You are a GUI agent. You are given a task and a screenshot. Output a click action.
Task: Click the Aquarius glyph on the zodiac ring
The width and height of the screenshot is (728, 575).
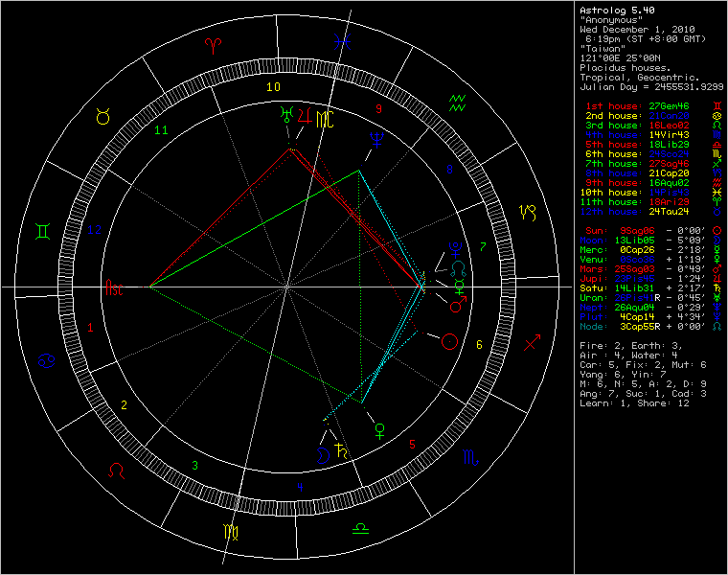coord(457,103)
